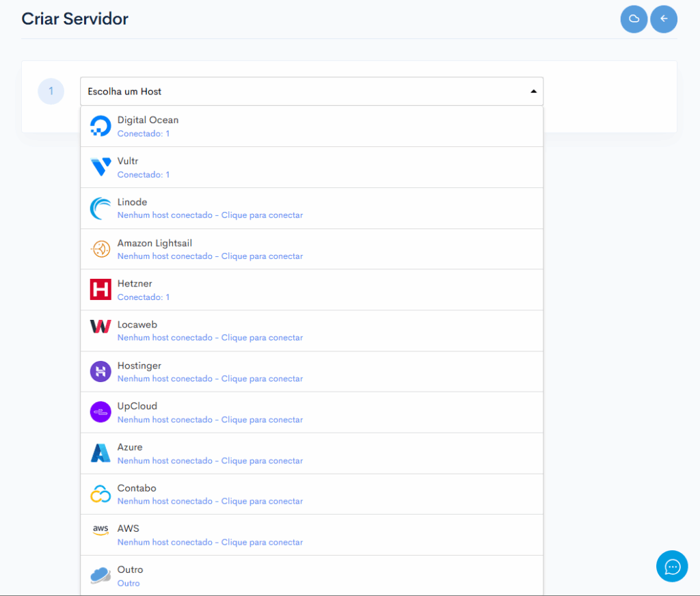Click the Azure logo icon
The height and width of the screenshot is (596, 700).
100,453
